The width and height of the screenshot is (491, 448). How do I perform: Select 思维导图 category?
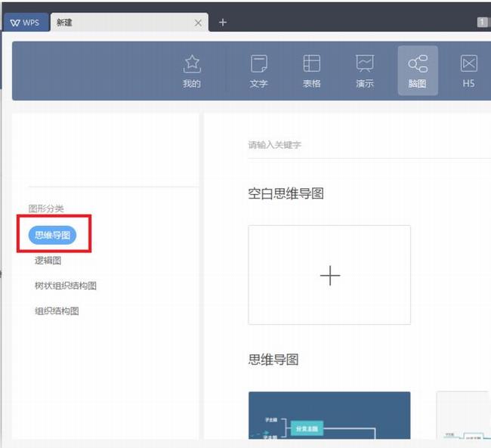53,235
